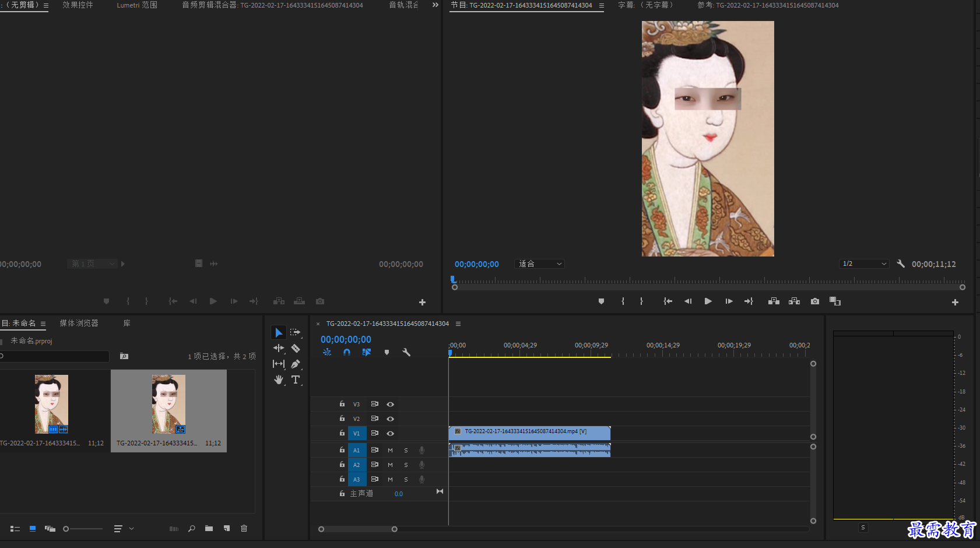Lock the V1 track
The image size is (980, 548).
point(342,433)
